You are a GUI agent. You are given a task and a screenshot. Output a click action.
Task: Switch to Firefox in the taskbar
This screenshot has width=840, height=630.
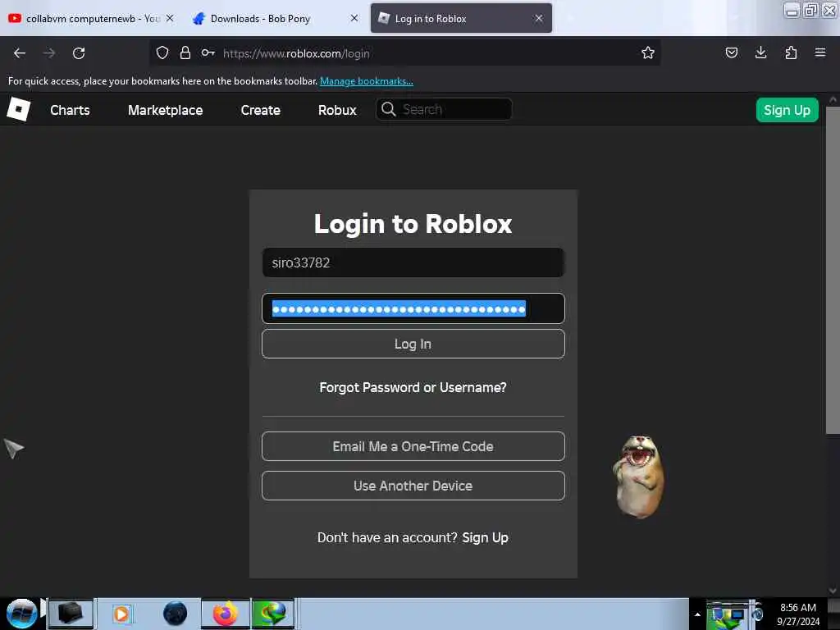click(x=226, y=614)
